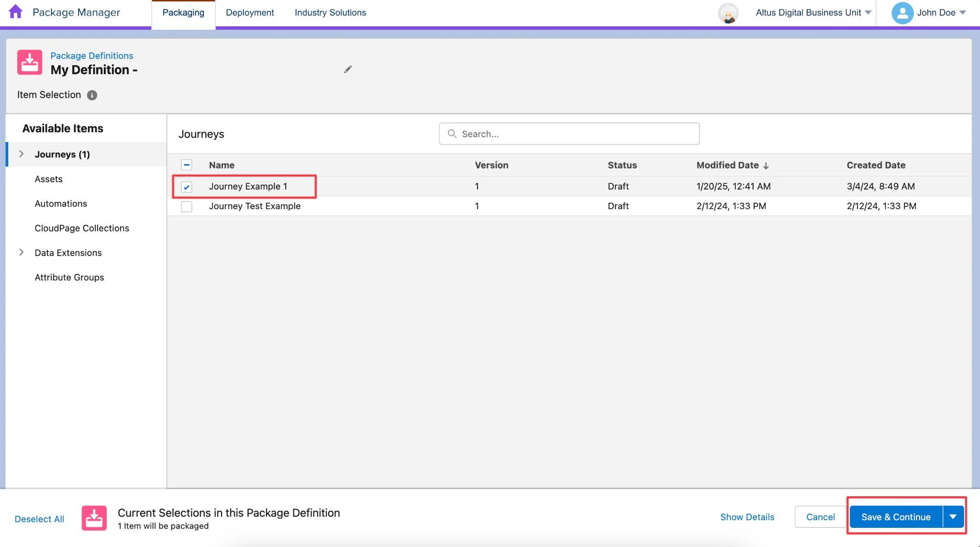Open Altus Digital Business Unit dropdown
980x547 pixels.
pyautogui.click(x=813, y=12)
